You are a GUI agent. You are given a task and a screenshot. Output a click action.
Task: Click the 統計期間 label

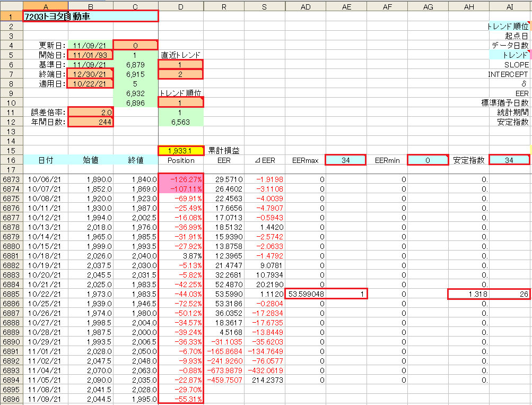coord(513,113)
